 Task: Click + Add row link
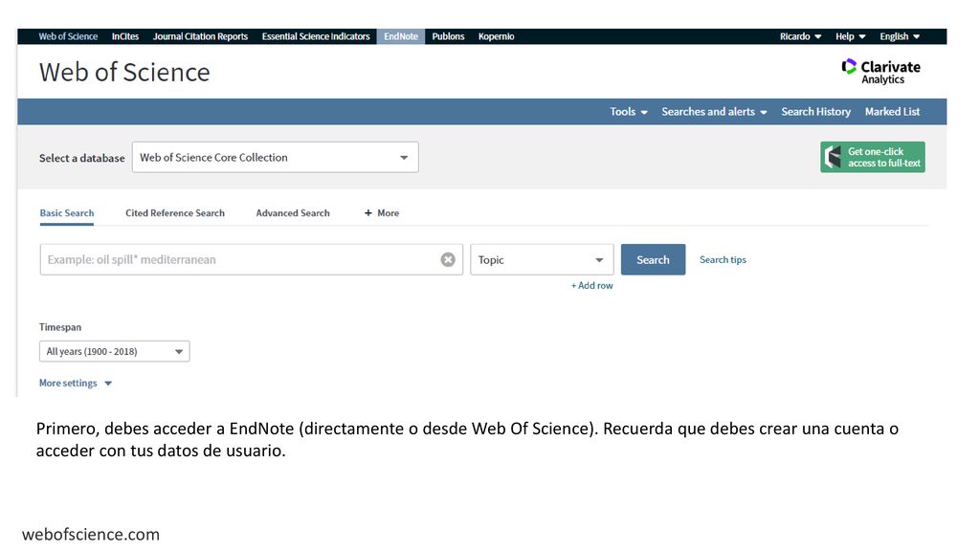591,285
